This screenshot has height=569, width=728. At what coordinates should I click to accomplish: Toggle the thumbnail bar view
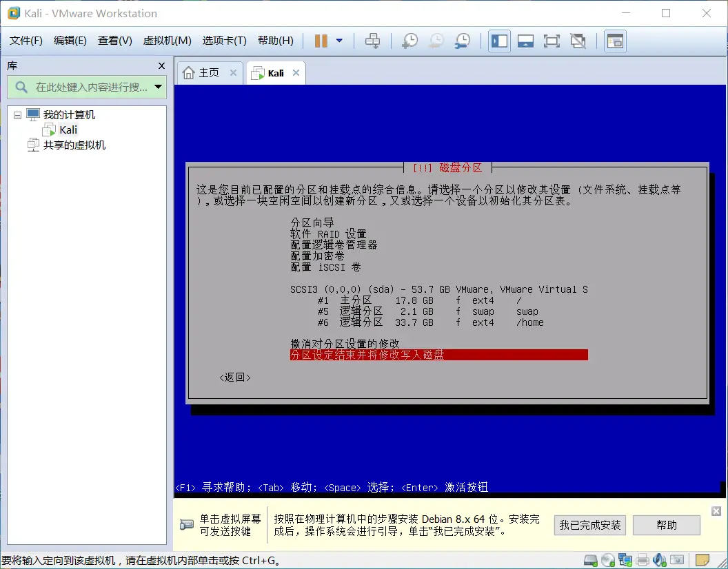pyautogui.click(x=525, y=41)
